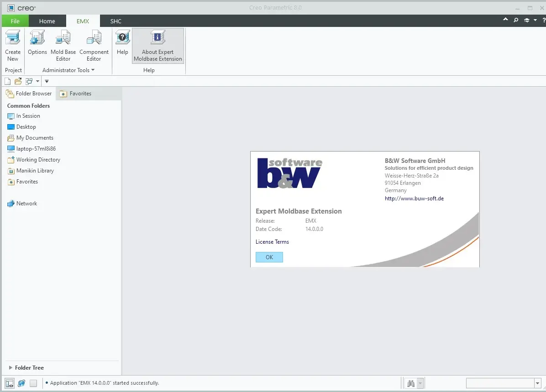Click the Common Folders heading
This screenshot has width=546, height=392.
pos(29,106)
